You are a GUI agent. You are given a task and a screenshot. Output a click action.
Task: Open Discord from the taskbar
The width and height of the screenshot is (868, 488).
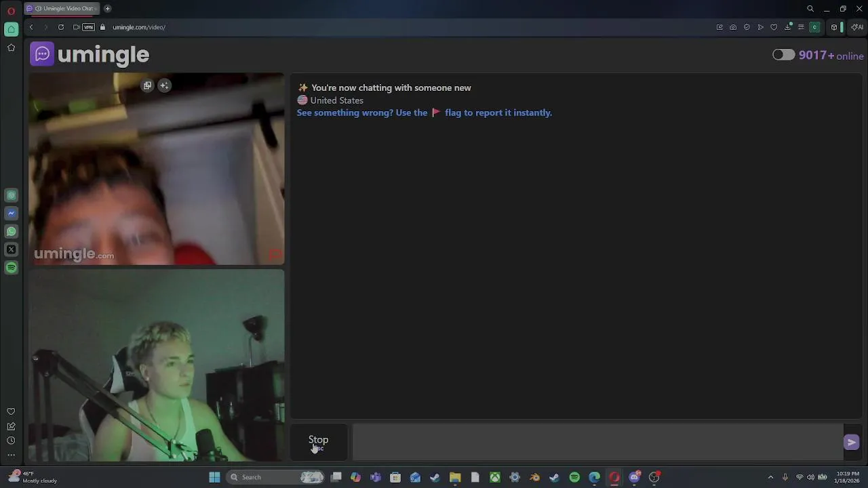pos(634,477)
